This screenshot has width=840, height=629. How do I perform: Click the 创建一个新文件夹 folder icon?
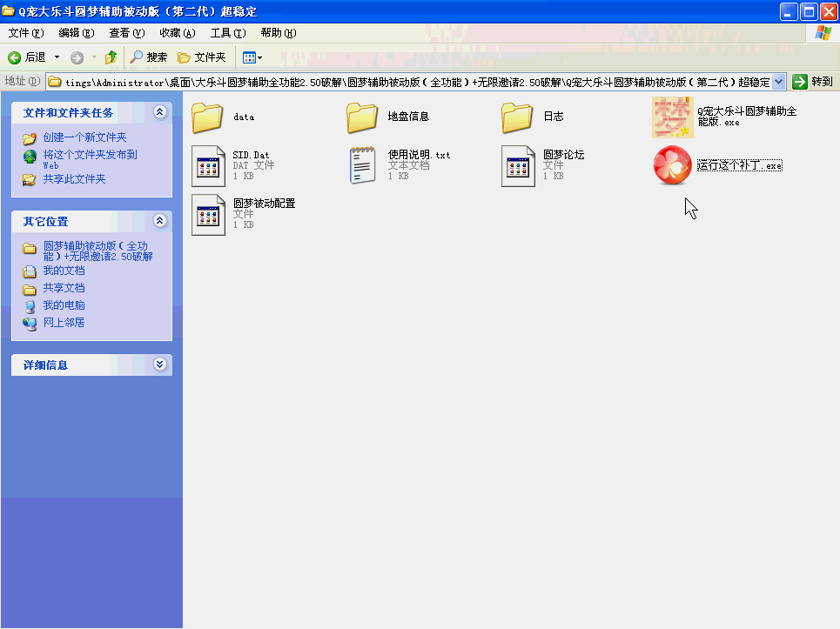pyautogui.click(x=30, y=138)
